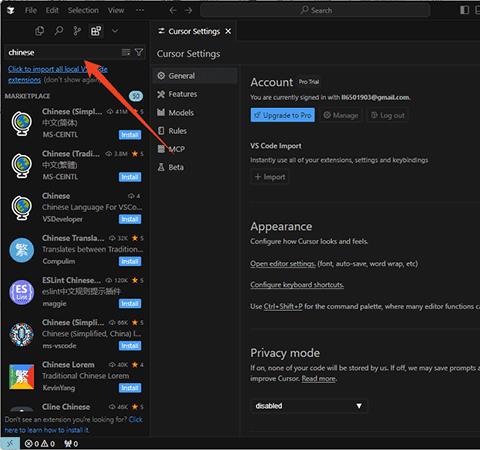480x450 pixels.
Task: Click link to learn how to install
Action: [x=74, y=425]
